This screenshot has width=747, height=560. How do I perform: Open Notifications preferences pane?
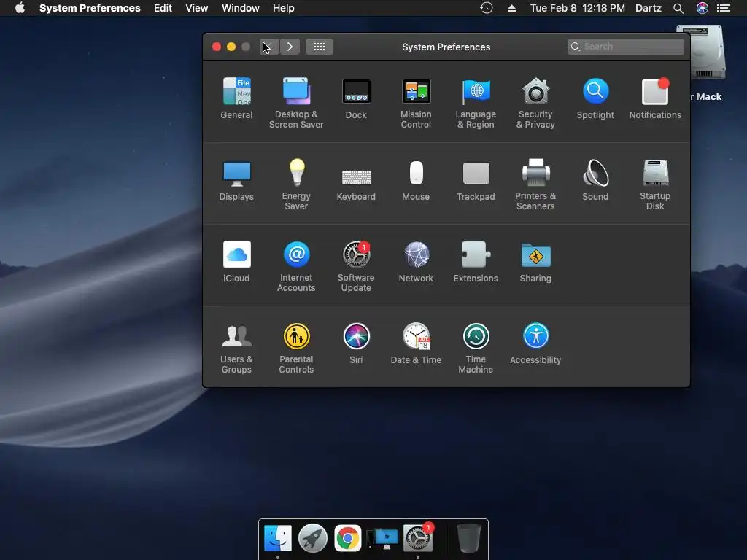(x=655, y=98)
